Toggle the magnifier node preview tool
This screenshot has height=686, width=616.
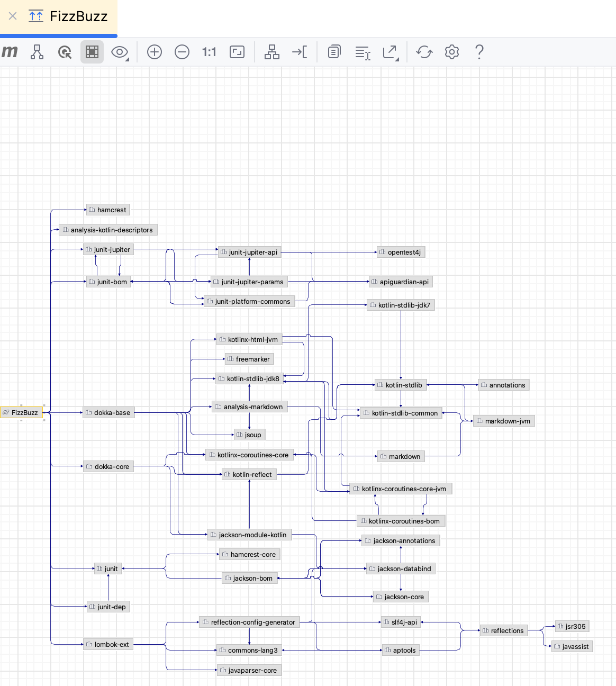click(x=65, y=52)
